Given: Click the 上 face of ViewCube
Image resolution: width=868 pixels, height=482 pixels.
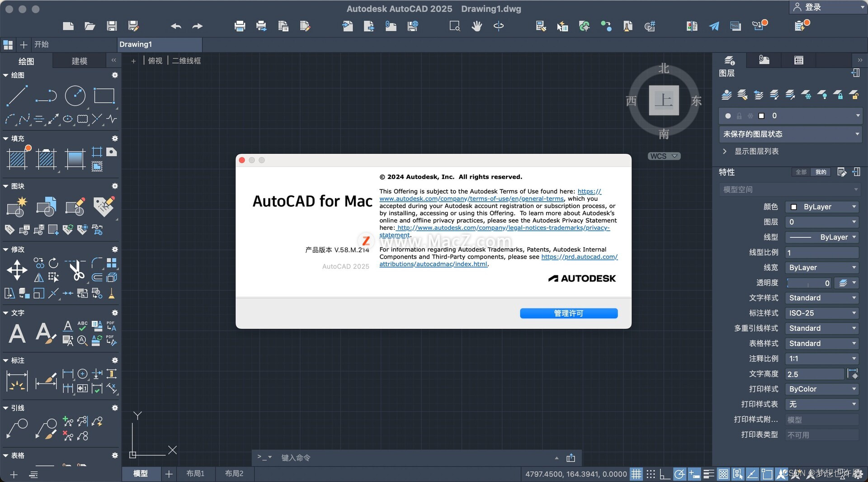Looking at the screenshot, I should (664, 100).
